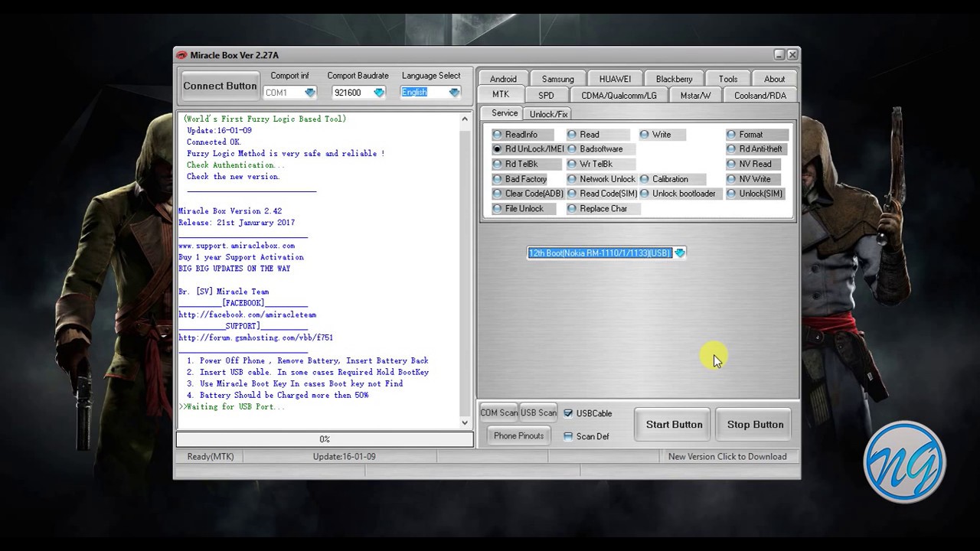Viewport: 980px width, 551px height.
Task: Open the About tab
Action: click(x=774, y=79)
